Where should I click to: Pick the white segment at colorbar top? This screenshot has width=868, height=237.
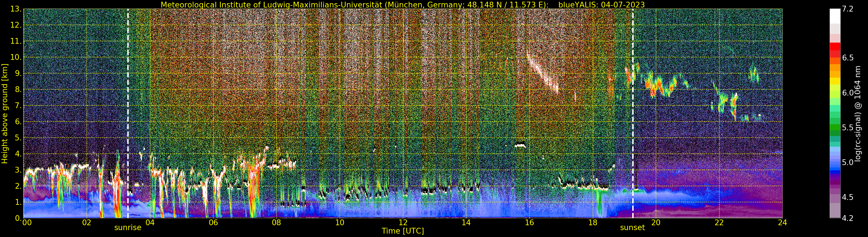[835, 16]
